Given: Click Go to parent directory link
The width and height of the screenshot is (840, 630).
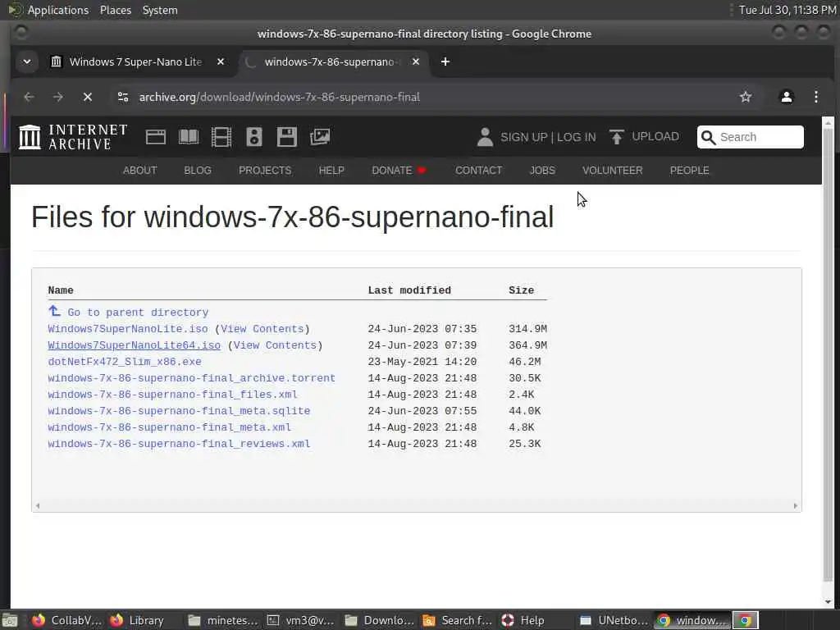Looking at the screenshot, I should (138, 313).
